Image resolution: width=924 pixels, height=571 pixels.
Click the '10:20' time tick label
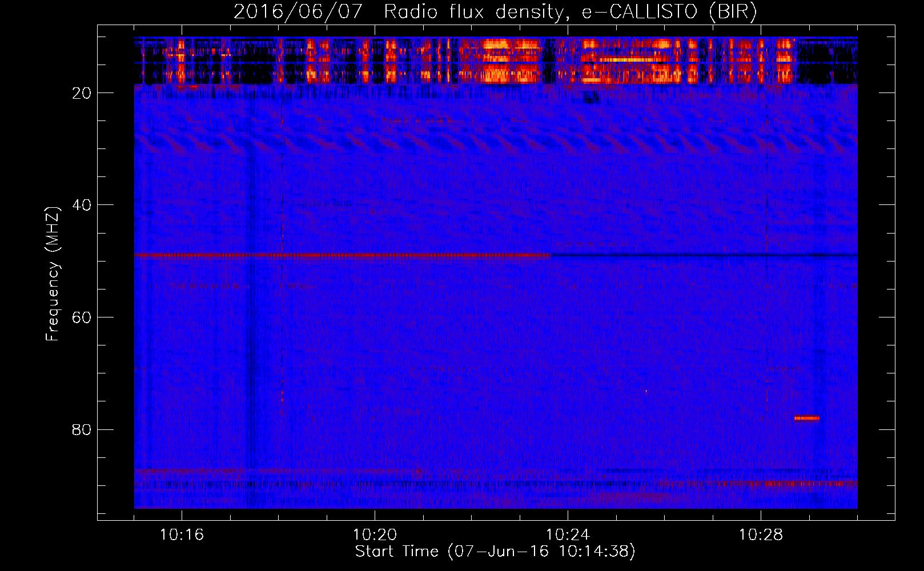click(375, 535)
